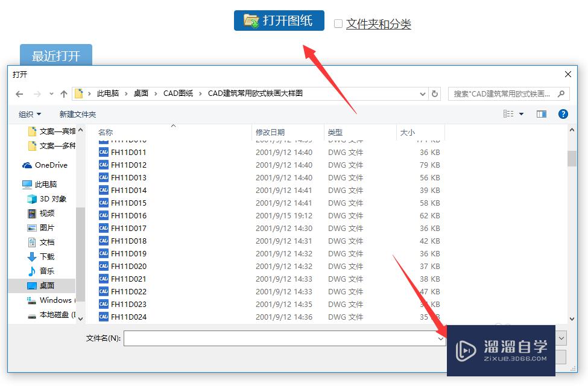This screenshot has width=588, height=386.
Task: Click the DWG file icon of FH11D015
Action: tap(104, 203)
